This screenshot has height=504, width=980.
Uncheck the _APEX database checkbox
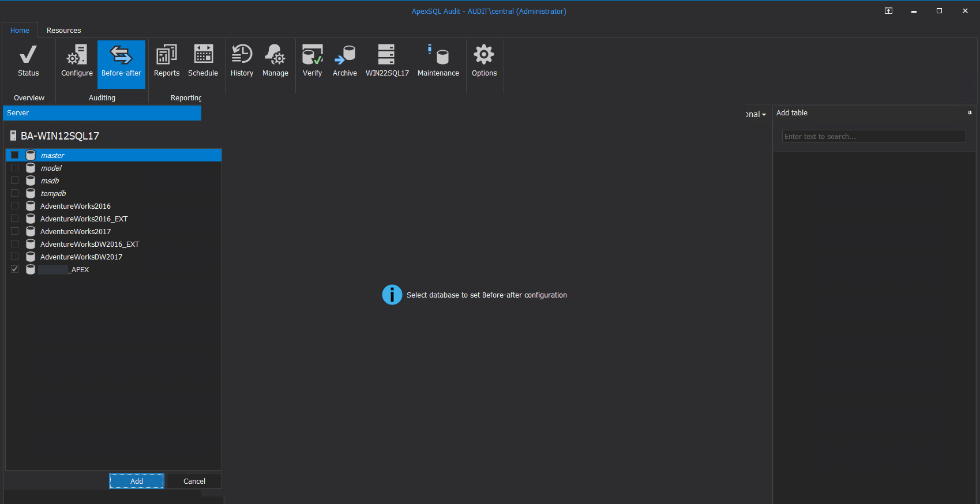tap(15, 269)
